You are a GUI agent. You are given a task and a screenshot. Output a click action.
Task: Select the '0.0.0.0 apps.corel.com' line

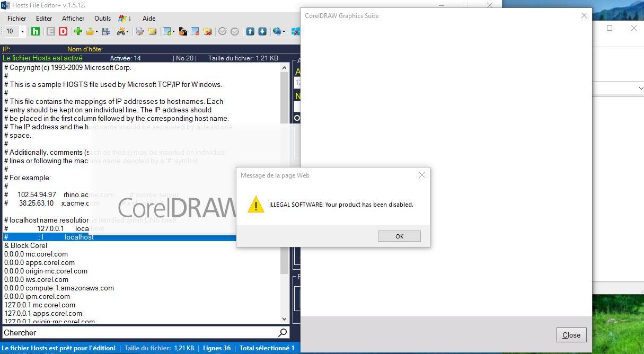pos(39,262)
